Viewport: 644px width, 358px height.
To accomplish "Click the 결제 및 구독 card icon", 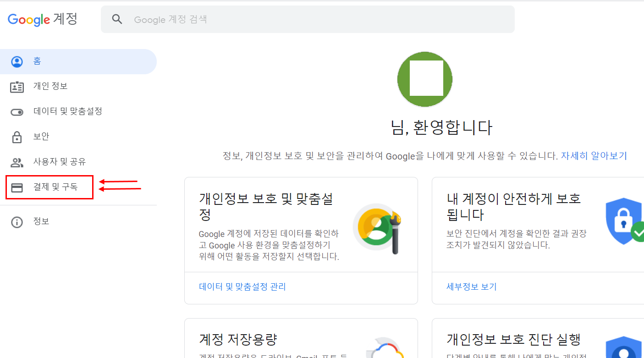I will [x=17, y=187].
